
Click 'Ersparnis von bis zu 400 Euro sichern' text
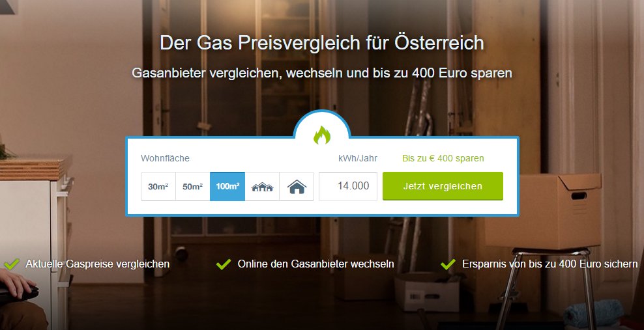coord(550,264)
